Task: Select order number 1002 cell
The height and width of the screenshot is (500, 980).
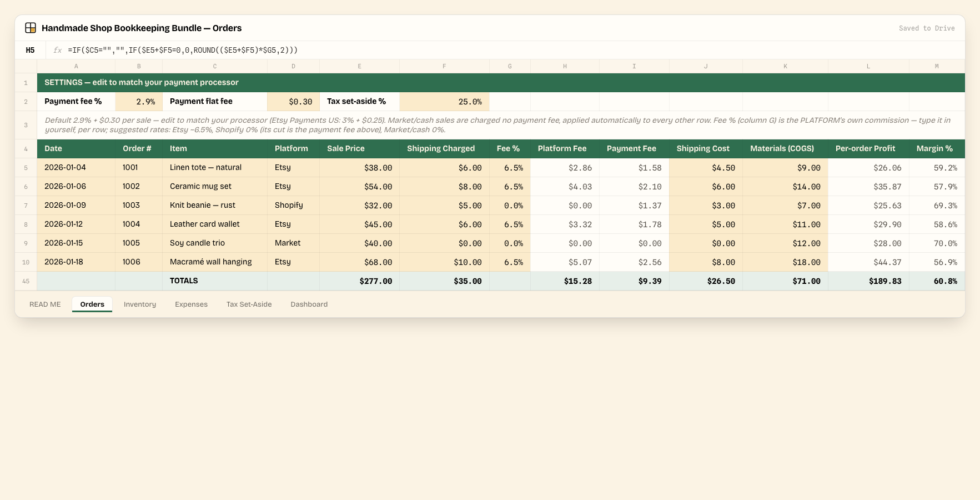Action: [139, 187]
